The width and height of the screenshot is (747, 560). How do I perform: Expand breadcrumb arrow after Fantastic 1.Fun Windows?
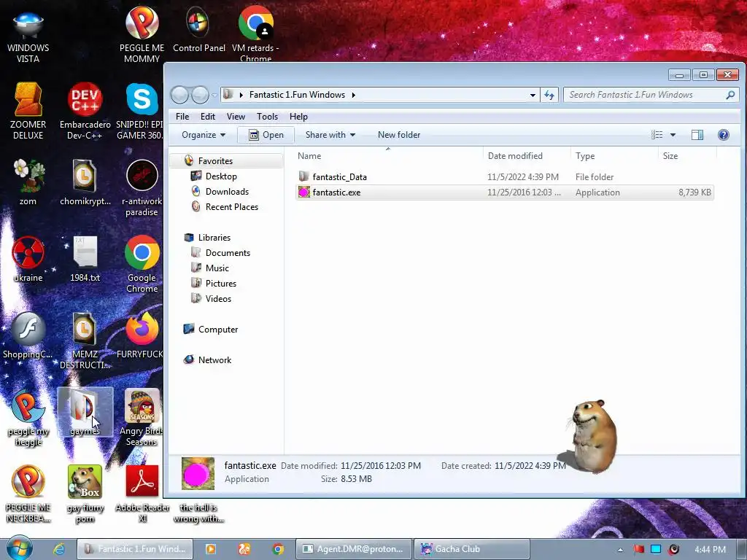[x=354, y=95]
